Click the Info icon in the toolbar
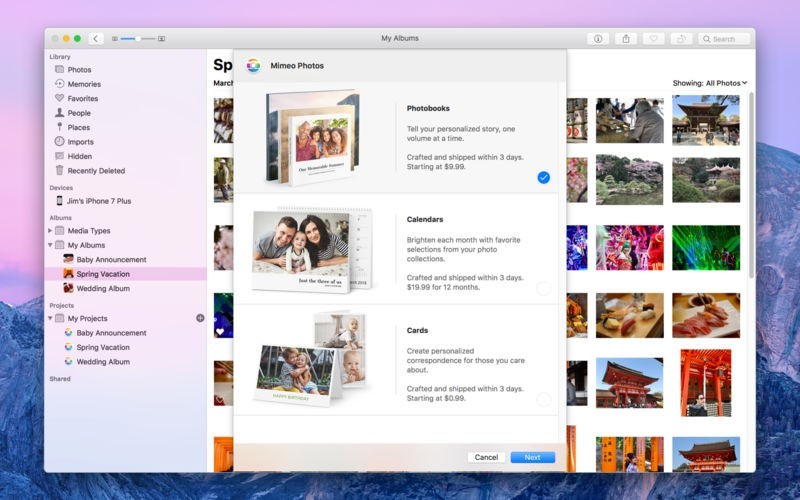The width and height of the screenshot is (800, 500). pos(598,39)
